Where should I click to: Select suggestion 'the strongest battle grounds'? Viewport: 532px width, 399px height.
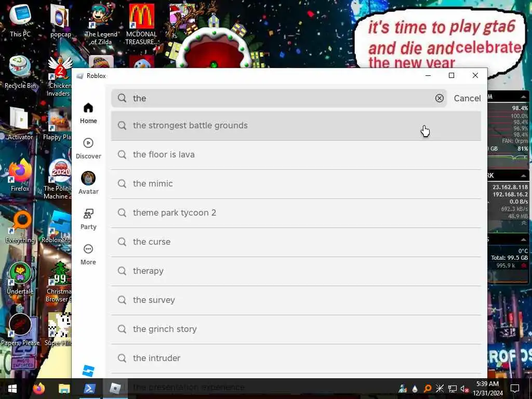point(296,126)
